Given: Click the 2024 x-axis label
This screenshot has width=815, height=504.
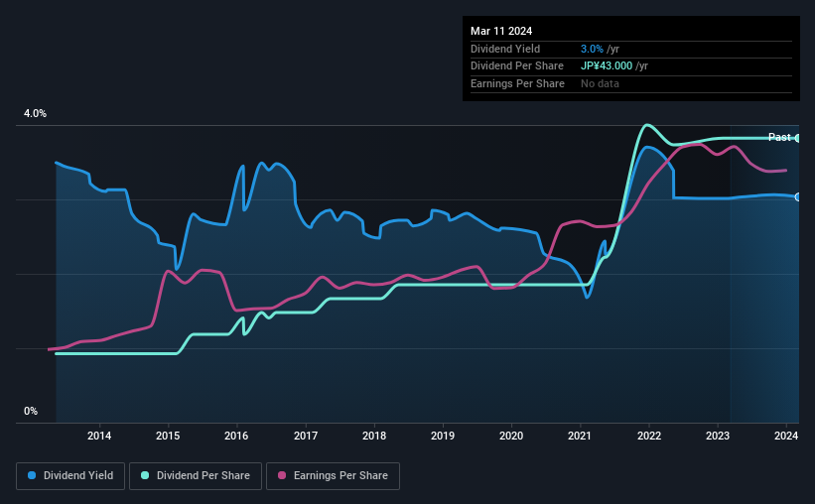Looking at the screenshot, I should pyautogui.click(x=786, y=436).
